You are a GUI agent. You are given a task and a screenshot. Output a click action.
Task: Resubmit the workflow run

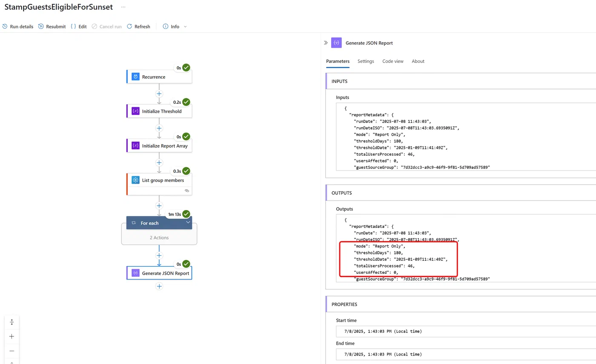pyautogui.click(x=52, y=26)
